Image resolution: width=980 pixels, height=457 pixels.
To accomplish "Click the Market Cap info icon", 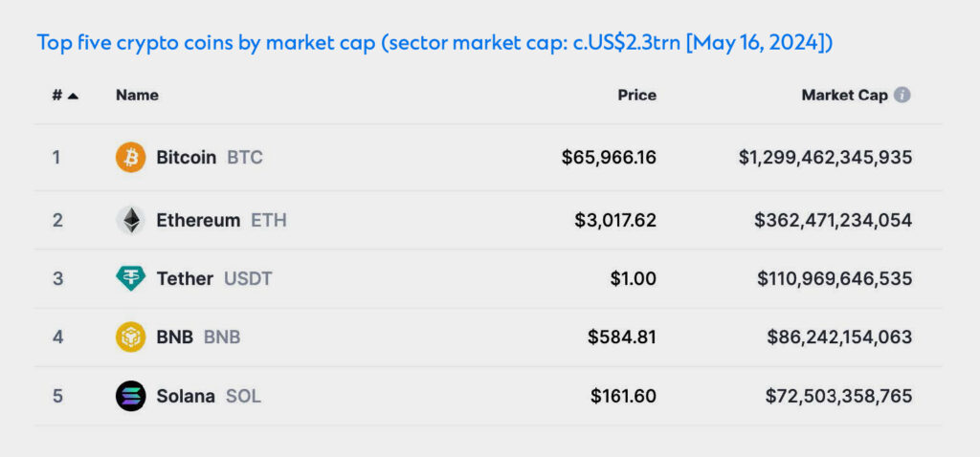I will coord(902,95).
